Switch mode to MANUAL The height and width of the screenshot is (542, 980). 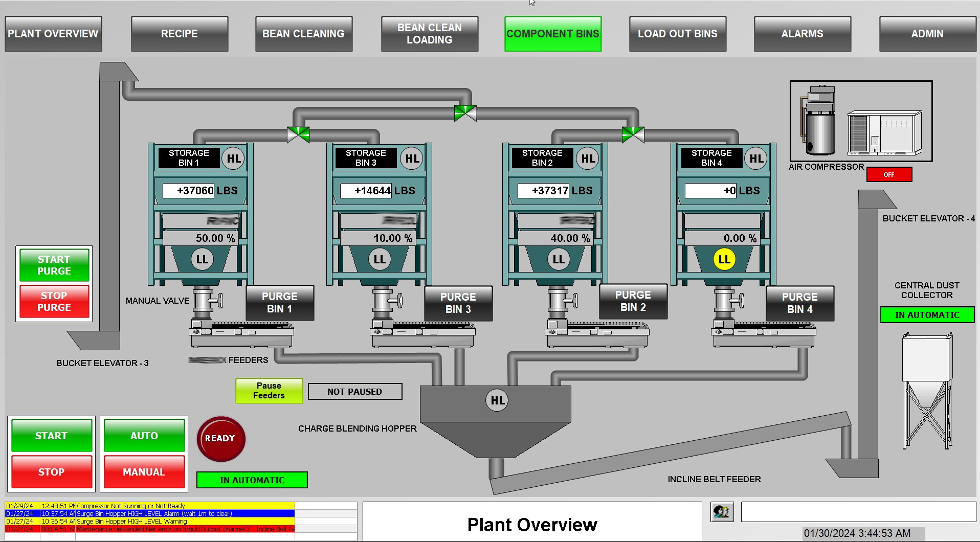click(144, 472)
